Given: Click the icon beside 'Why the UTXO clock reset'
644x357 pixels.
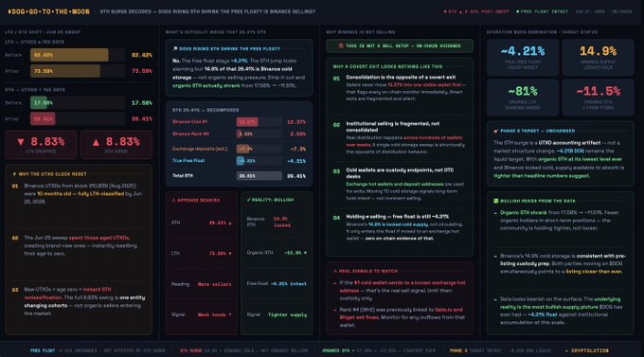Looking at the screenshot, I should pos(14,174).
